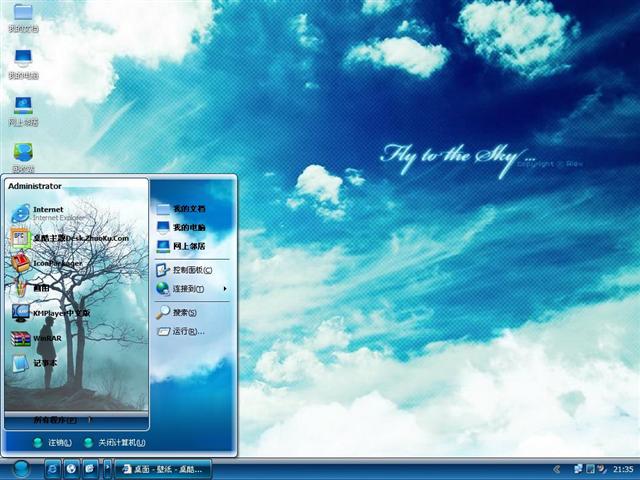Launch IconPackager from the Start menu
The height and width of the screenshot is (480, 640).
click(47, 263)
